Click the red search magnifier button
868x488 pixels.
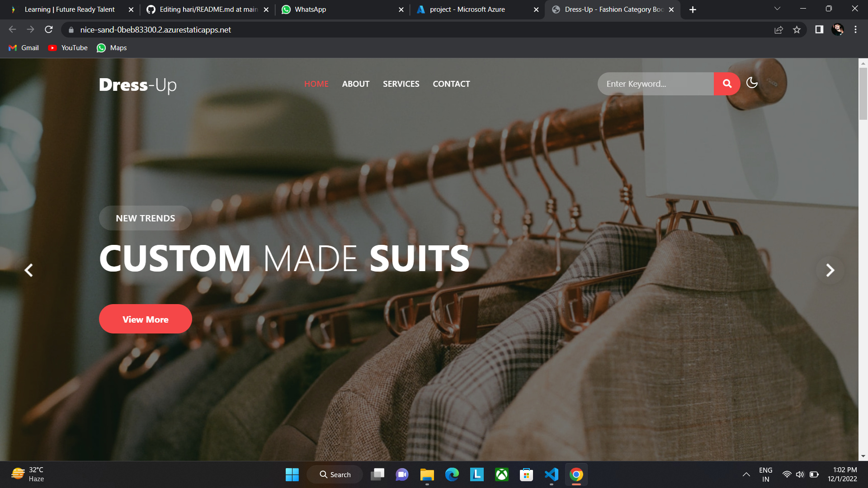(x=727, y=84)
